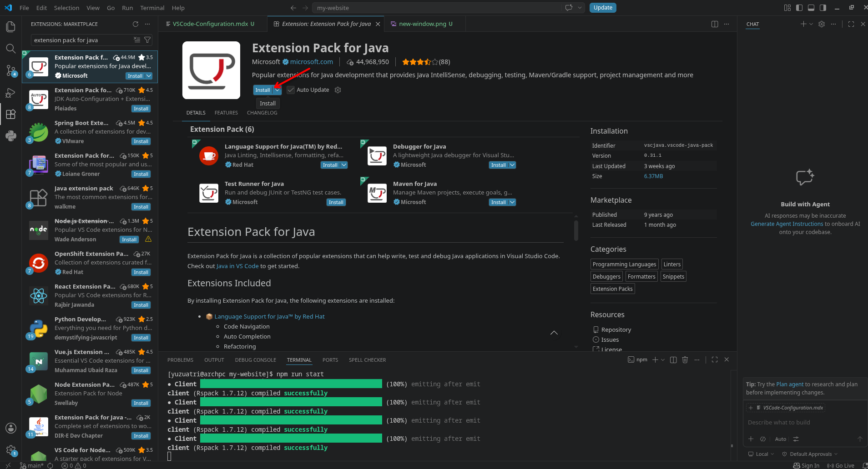Open the Repository resource link
The image size is (868, 469).
pos(616,330)
